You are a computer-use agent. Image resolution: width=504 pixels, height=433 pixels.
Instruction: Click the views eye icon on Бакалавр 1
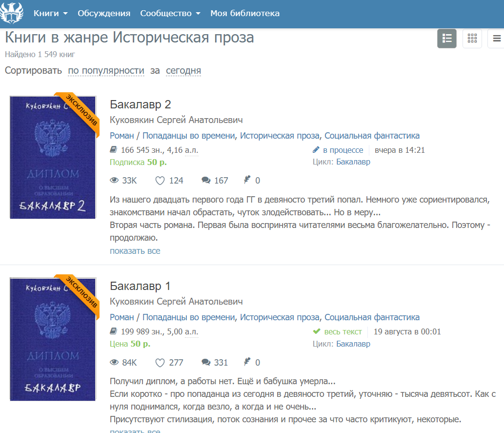[115, 363]
